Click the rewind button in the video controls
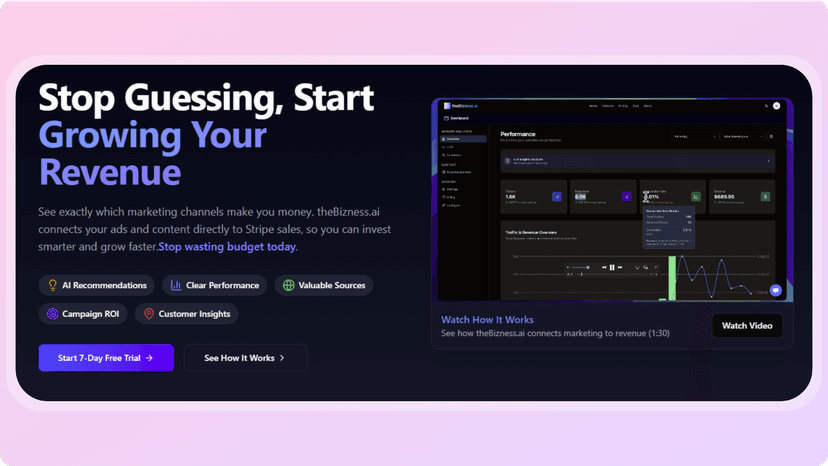 (x=604, y=267)
